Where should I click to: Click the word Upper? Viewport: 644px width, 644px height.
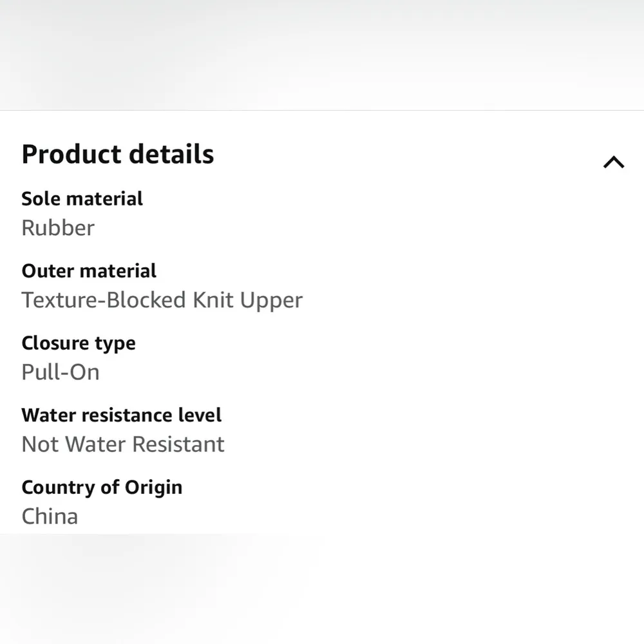point(271,300)
